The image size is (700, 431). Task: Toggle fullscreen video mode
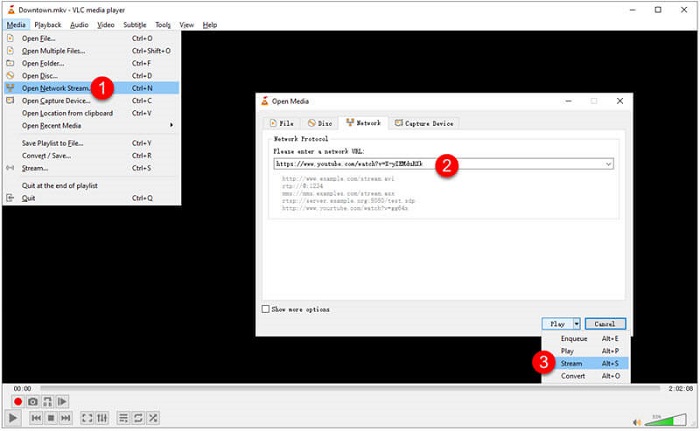[87, 418]
